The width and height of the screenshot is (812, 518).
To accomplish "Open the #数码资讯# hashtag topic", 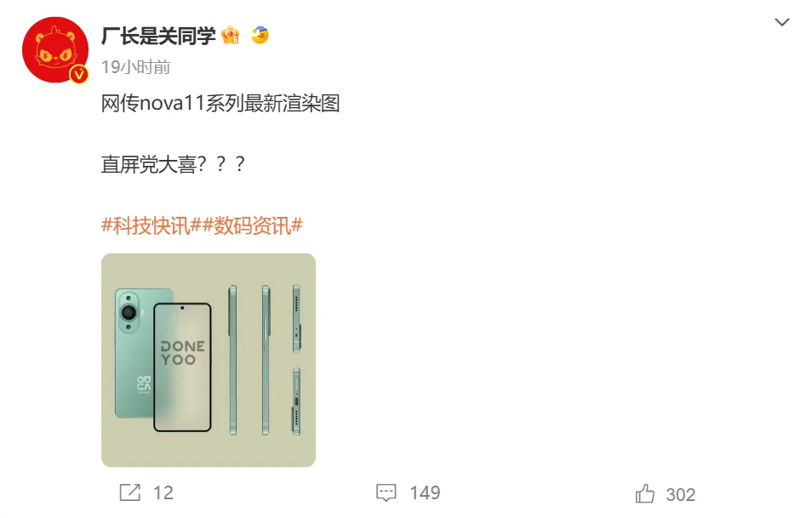I will click(253, 225).
